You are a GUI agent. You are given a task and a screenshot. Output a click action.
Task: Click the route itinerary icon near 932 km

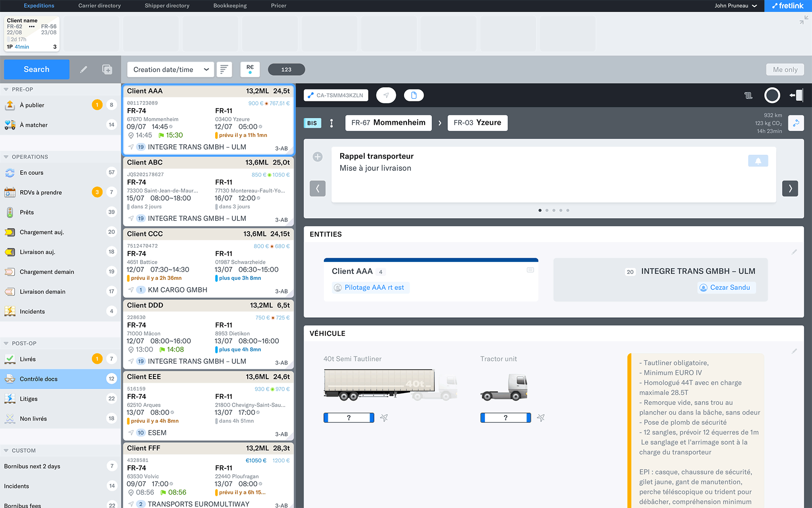click(x=796, y=123)
